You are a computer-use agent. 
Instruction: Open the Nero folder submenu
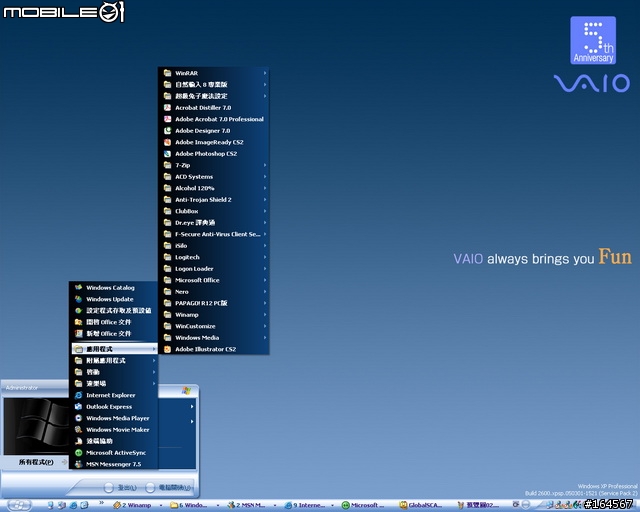[213, 292]
